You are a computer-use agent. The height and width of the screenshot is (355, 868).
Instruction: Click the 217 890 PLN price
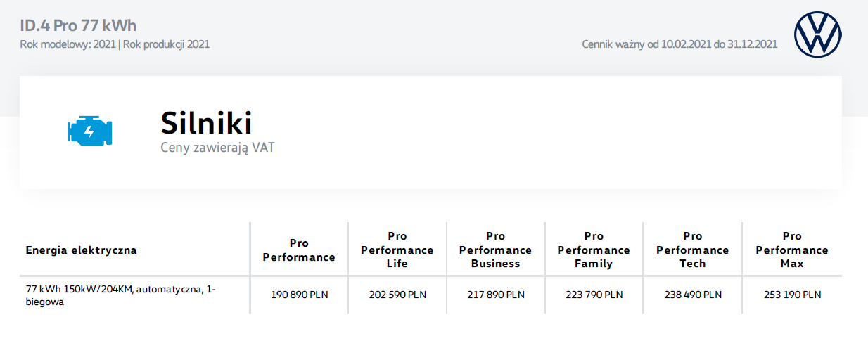(x=496, y=295)
